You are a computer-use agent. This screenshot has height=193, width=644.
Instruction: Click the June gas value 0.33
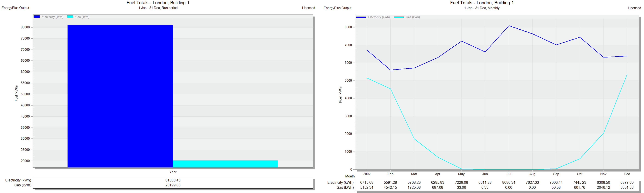coord(485,188)
